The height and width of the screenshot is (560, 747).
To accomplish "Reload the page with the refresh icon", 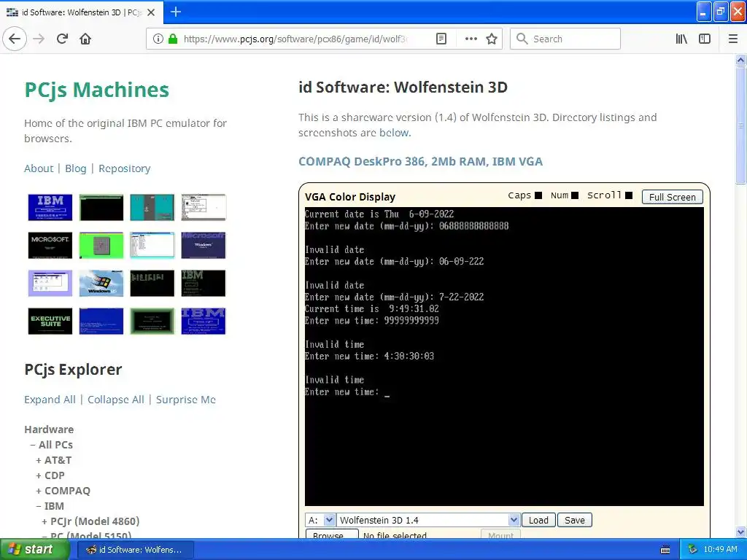I will (62, 39).
